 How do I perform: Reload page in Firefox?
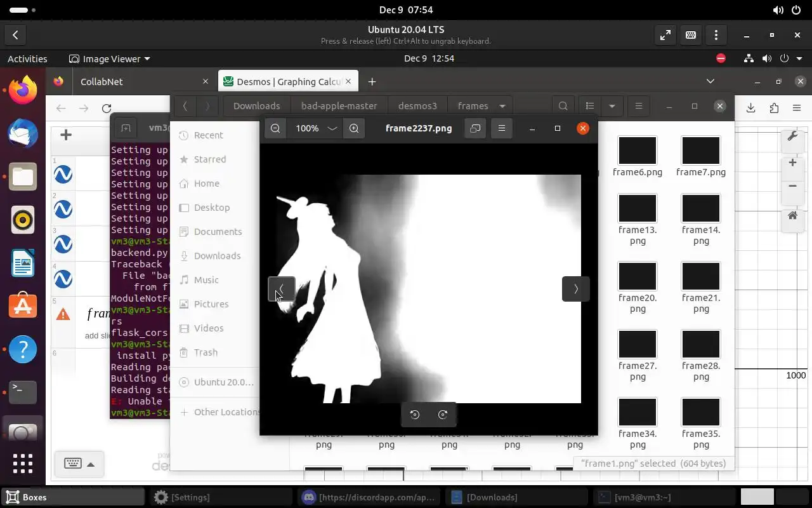107,109
